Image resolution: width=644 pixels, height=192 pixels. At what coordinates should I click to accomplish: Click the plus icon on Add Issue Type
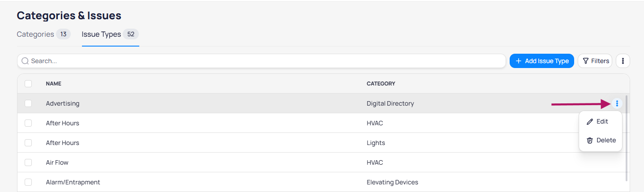[519, 61]
